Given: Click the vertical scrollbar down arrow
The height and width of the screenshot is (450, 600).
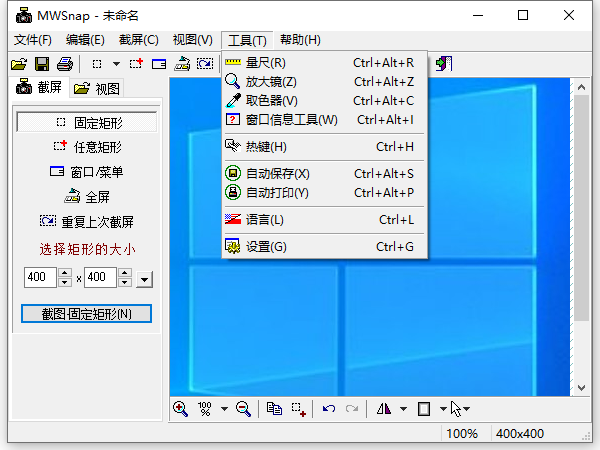Looking at the screenshot, I should (x=582, y=388).
